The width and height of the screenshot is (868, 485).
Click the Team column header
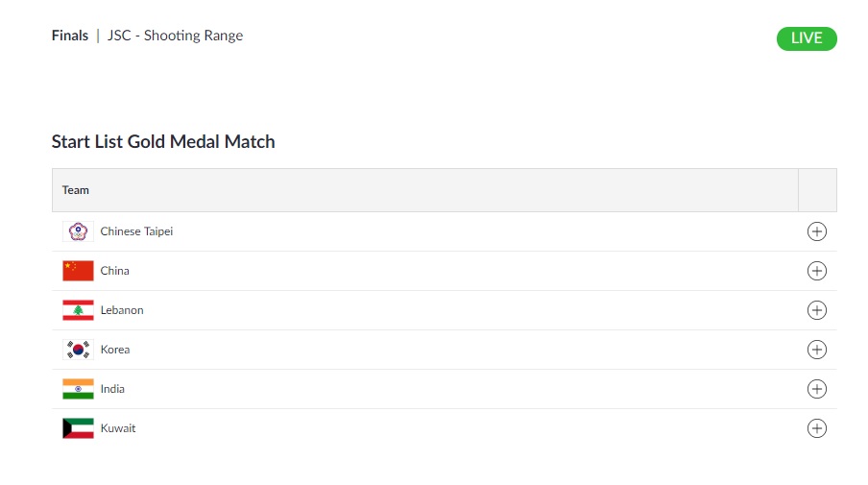click(x=75, y=190)
